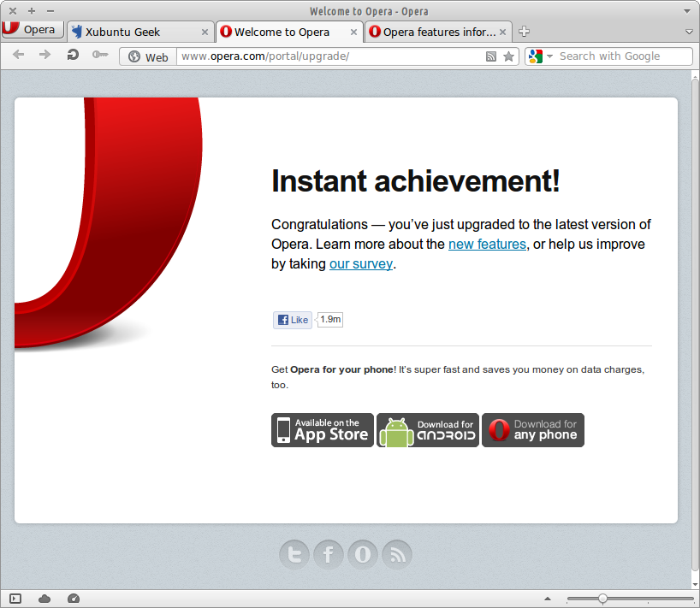Click the RSS feed icon in address bar
This screenshot has width=700, height=608.
pos(491,56)
